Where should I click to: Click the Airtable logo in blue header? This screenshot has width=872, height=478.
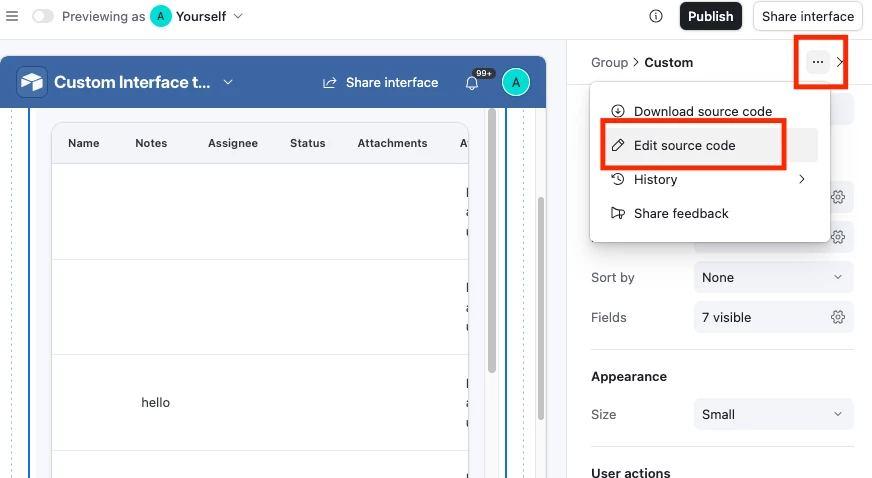click(x=32, y=82)
